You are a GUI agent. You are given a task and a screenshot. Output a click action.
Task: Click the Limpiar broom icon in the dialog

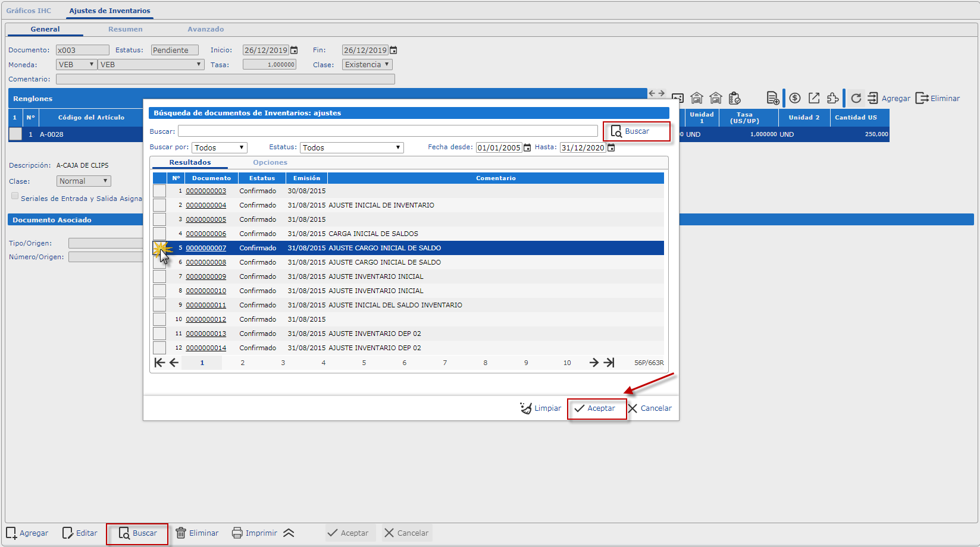pos(526,408)
